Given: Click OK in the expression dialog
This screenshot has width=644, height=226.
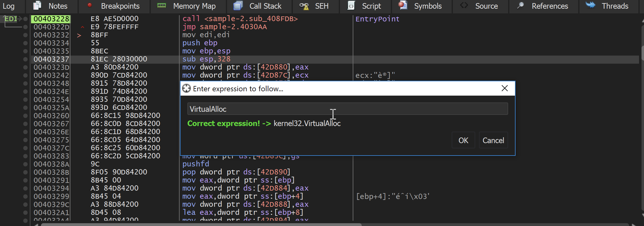Looking at the screenshot, I should [x=463, y=140].
